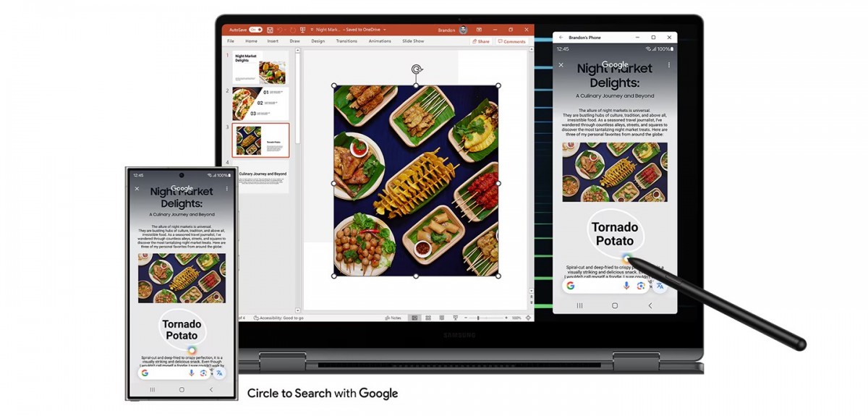Expand the Quick Access Toolbar customize dropdown
The image size is (868, 416).
[x=310, y=30]
